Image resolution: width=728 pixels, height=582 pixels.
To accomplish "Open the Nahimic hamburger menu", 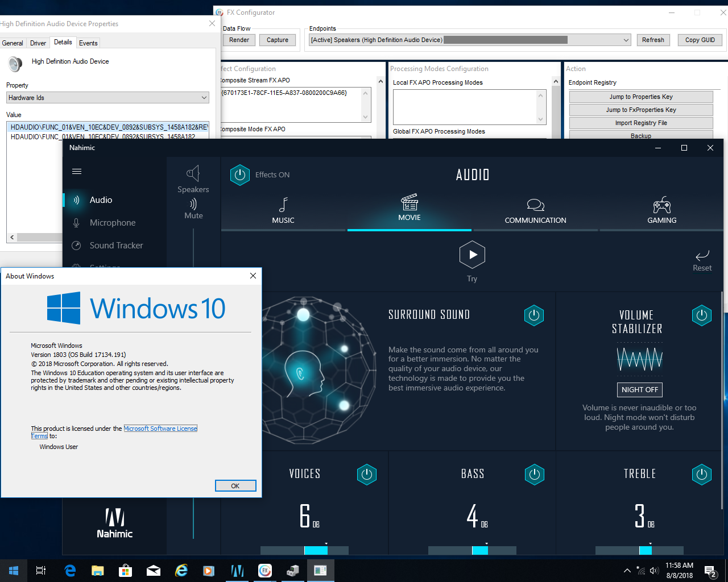I will (77, 171).
